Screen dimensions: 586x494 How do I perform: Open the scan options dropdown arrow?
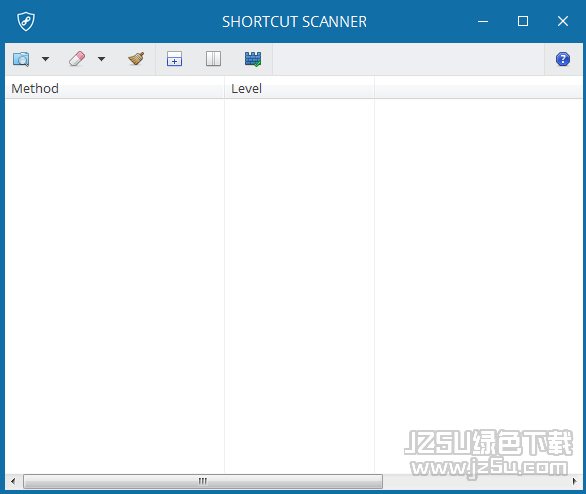46,59
